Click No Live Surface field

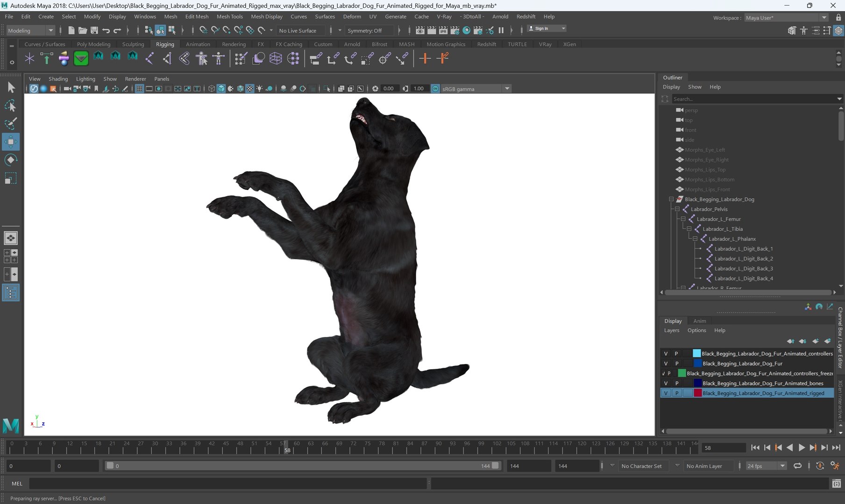pos(301,30)
